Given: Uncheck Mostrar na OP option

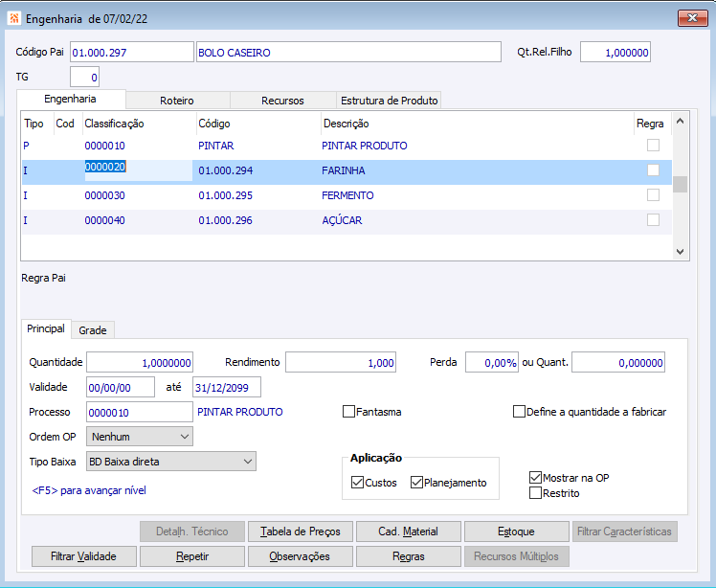Looking at the screenshot, I should pyautogui.click(x=536, y=477).
